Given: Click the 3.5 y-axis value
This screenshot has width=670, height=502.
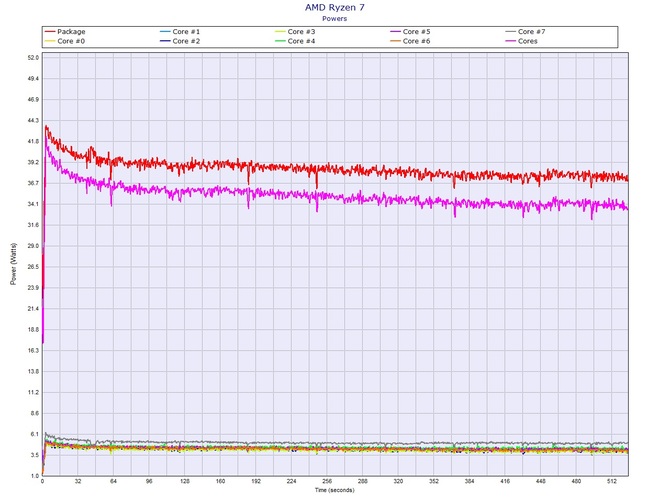Looking at the screenshot, I should tap(35, 455).
